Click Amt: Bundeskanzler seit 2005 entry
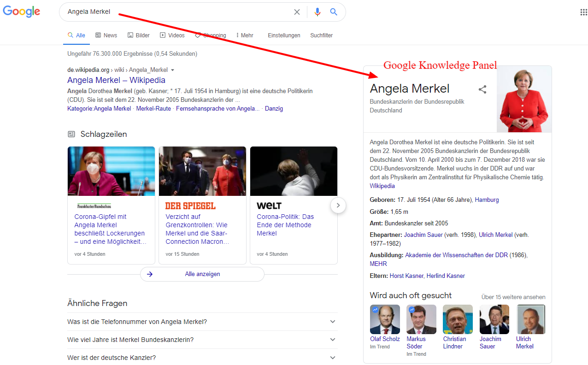The image size is (588, 365). click(409, 224)
